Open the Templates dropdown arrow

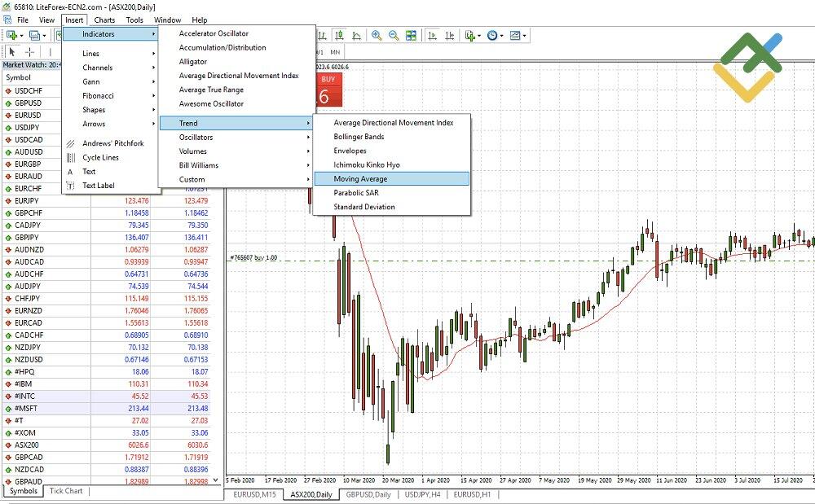point(525,36)
